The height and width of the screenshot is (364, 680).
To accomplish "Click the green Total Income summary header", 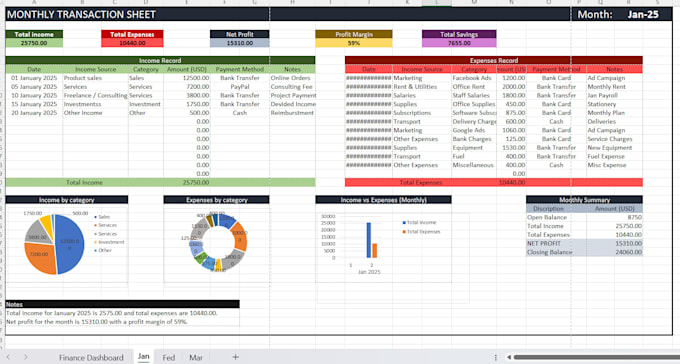I will click(34, 34).
